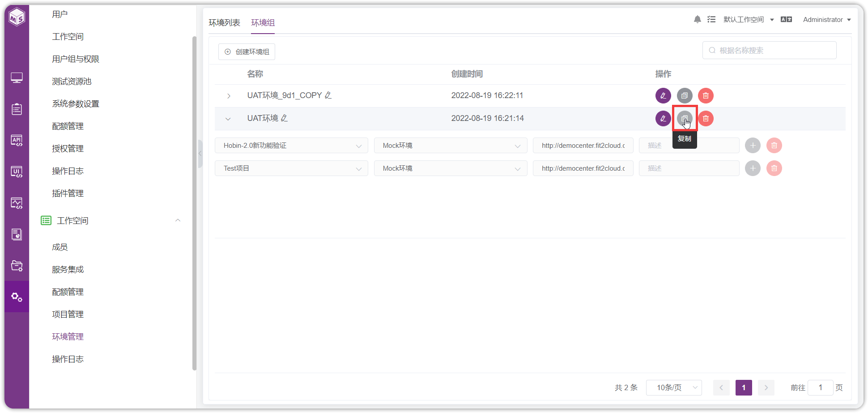This screenshot has height=413, width=868.
Task: Rename UAT环境_9d1_COPY via pencil icon
Action: coord(328,95)
